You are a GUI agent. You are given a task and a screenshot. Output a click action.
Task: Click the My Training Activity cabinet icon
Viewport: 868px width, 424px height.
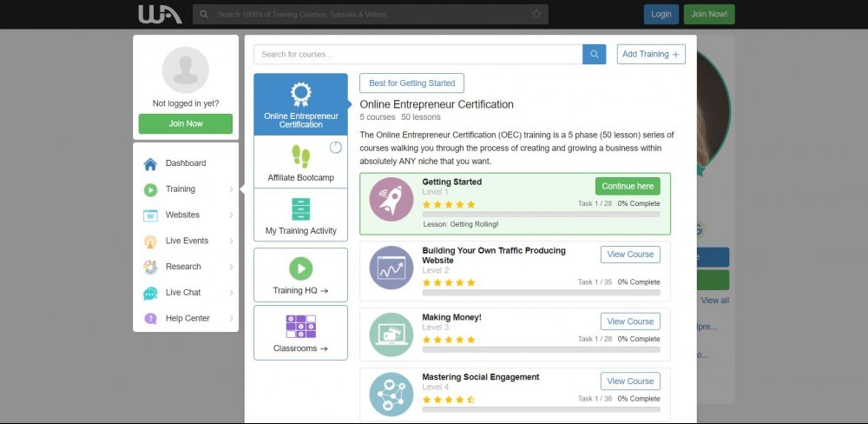(x=300, y=209)
